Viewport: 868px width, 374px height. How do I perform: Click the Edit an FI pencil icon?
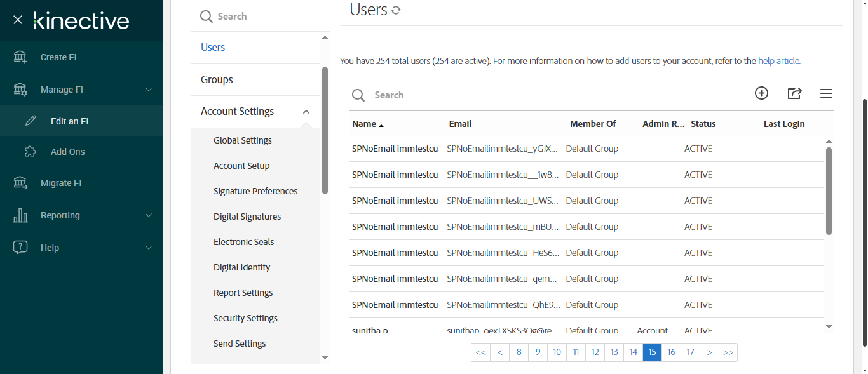pos(30,121)
